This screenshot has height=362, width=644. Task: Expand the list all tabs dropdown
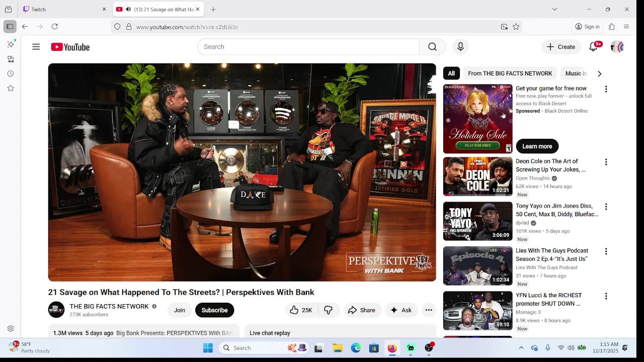[554, 9]
